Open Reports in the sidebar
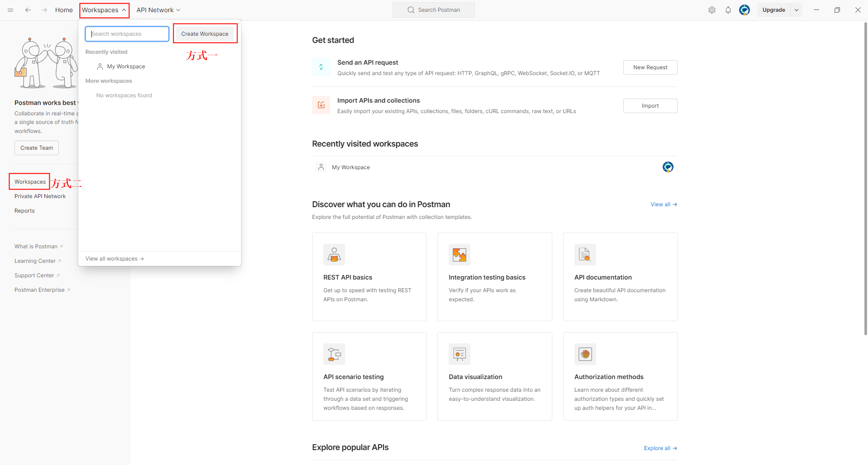The image size is (868, 465). point(24,211)
